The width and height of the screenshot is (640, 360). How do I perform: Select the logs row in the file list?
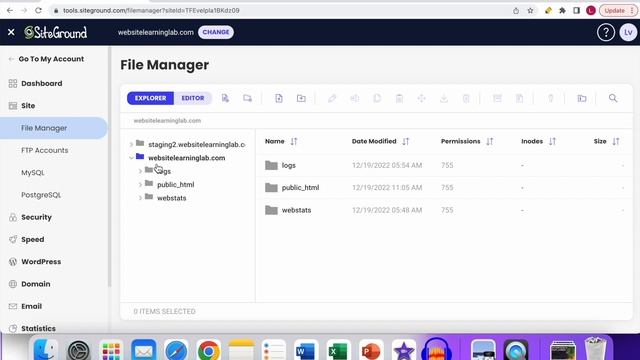pos(444,165)
